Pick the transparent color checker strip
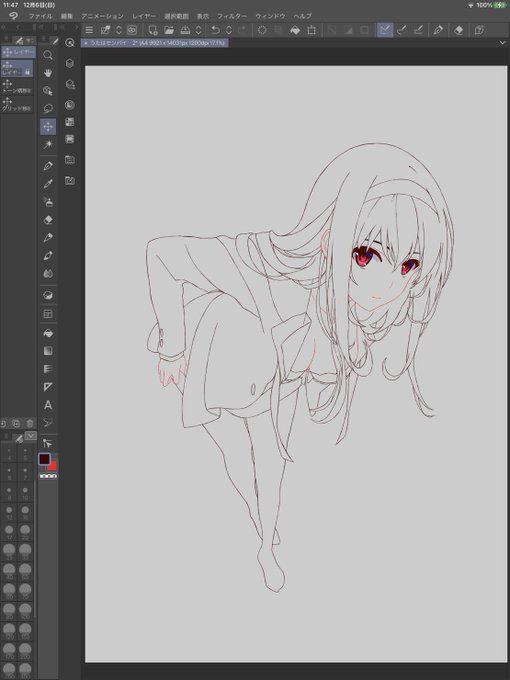Screen dimensions: 510x680 [x=48, y=476]
